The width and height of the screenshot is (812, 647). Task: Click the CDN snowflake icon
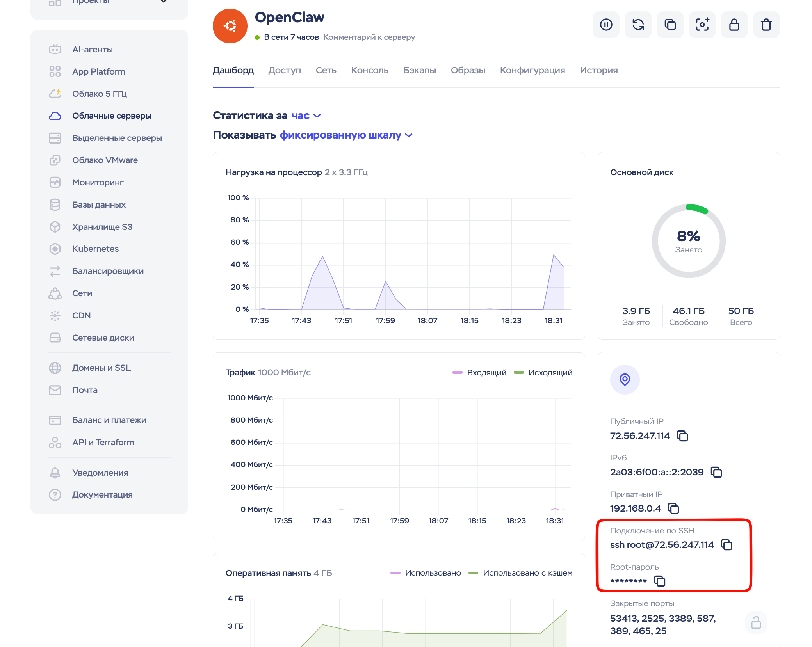pos(55,316)
